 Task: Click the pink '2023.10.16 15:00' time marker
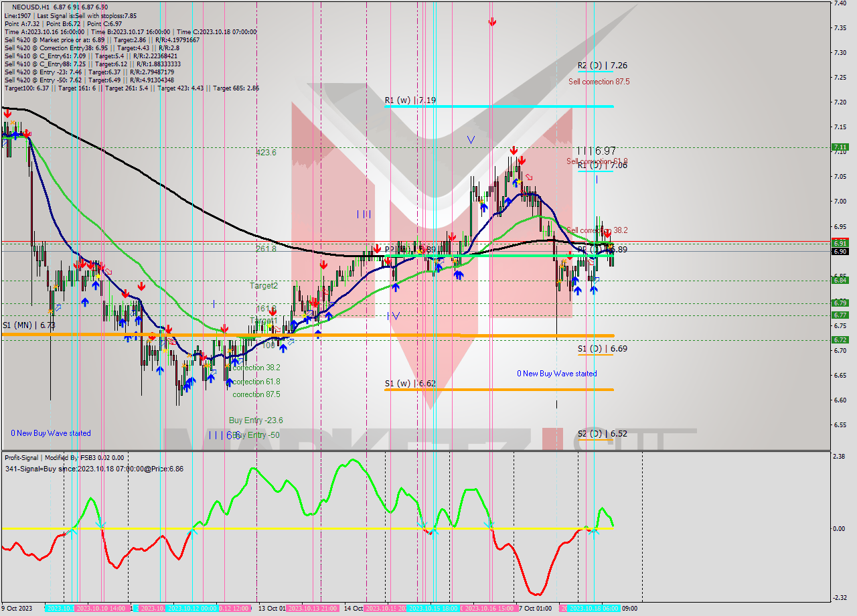(489, 609)
